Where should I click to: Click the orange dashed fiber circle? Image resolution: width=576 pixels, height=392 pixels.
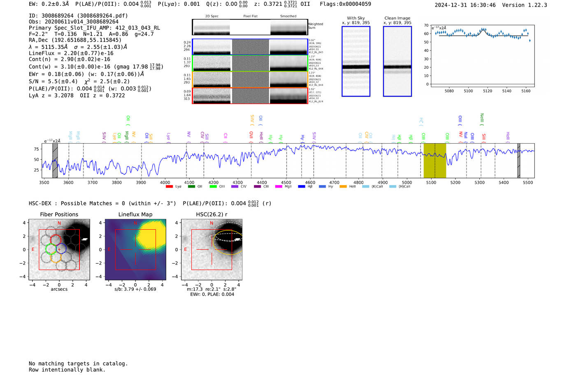[56, 257]
